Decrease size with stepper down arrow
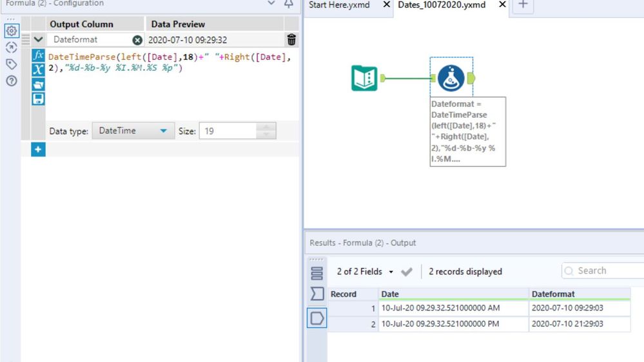644x362 pixels. [266, 135]
